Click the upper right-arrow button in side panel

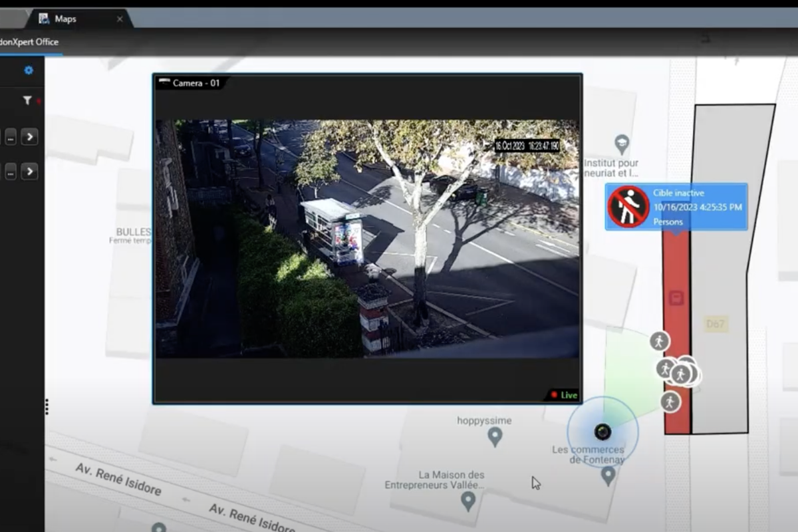click(x=29, y=137)
